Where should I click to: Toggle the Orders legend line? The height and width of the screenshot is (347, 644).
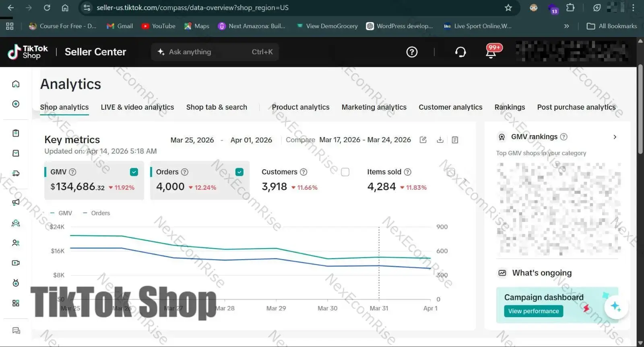point(96,213)
